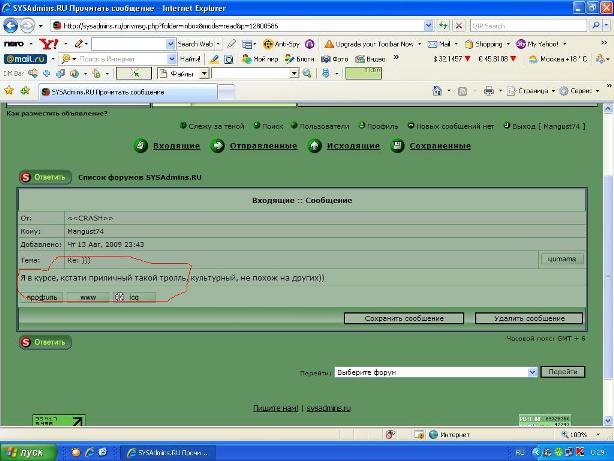Image resolution: width=614 pixels, height=461 pixels.
Task: Click the Anti-Spy toolbar icon
Action: pyautogui.click(x=281, y=44)
